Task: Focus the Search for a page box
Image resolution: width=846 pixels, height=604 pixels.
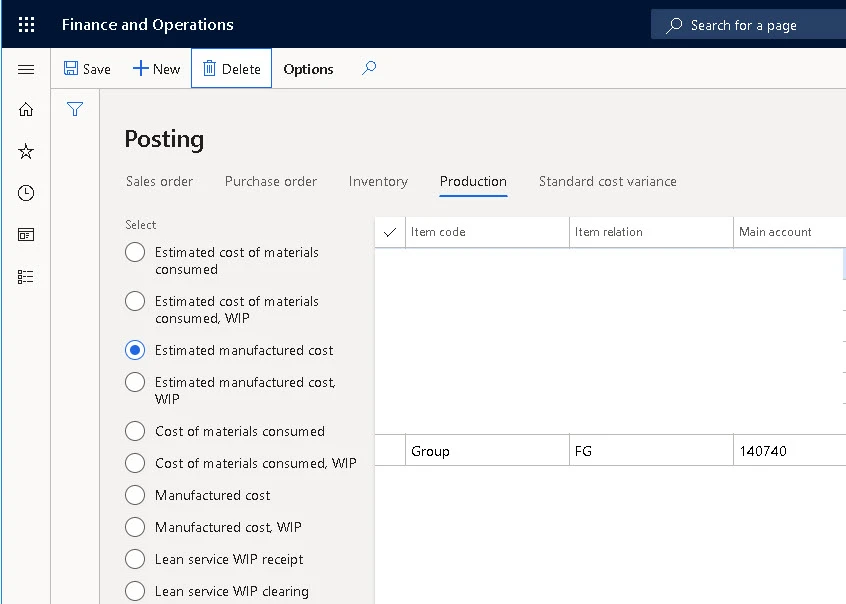Action: pyautogui.click(x=748, y=25)
